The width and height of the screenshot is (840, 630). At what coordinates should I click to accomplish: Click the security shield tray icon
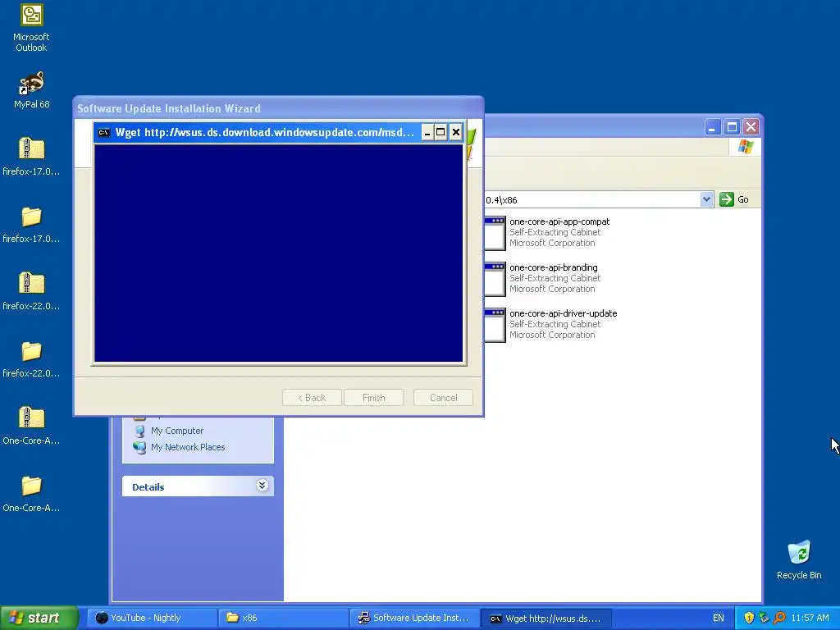coord(749,618)
